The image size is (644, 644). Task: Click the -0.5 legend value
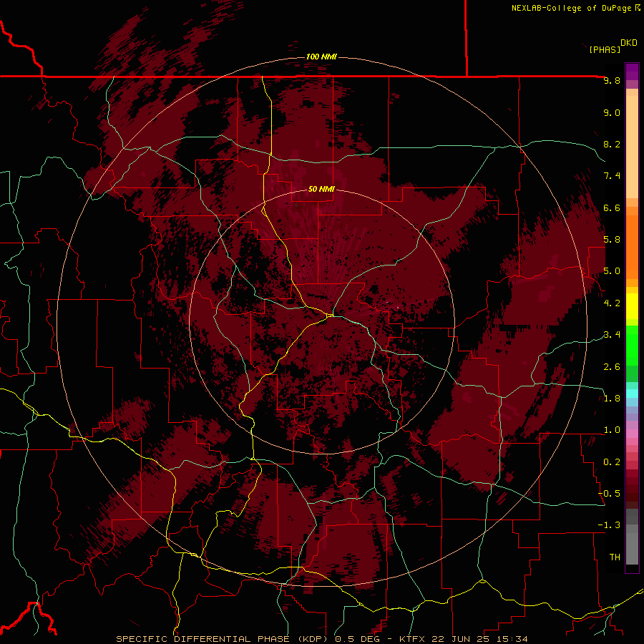pyautogui.click(x=610, y=493)
